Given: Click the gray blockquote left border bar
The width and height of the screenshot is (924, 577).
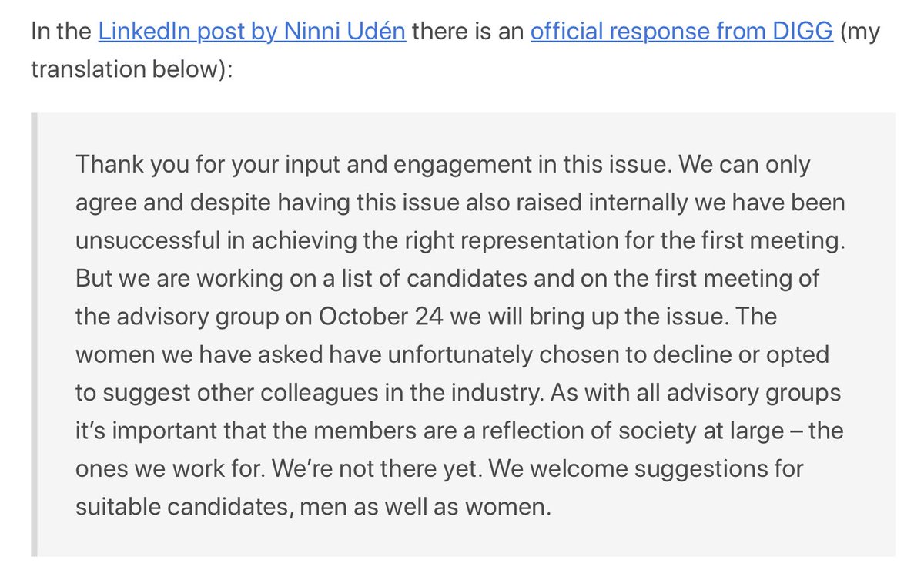Looking at the screenshot, I should (x=34, y=335).
